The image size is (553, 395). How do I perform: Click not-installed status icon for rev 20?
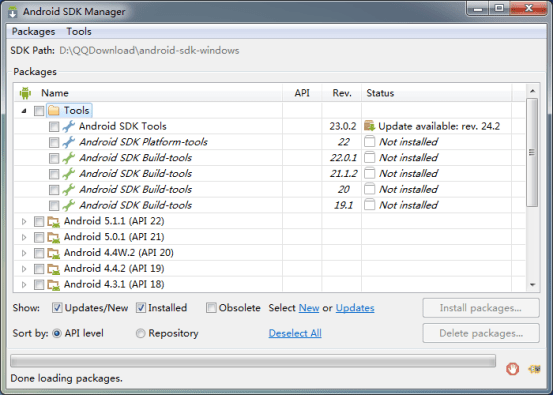tap(369, 189)
